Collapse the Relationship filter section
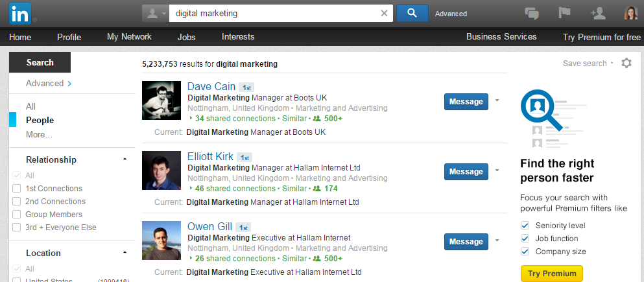Image resolution: width=644 pixels, height=282 pixels. pos(125,159)
